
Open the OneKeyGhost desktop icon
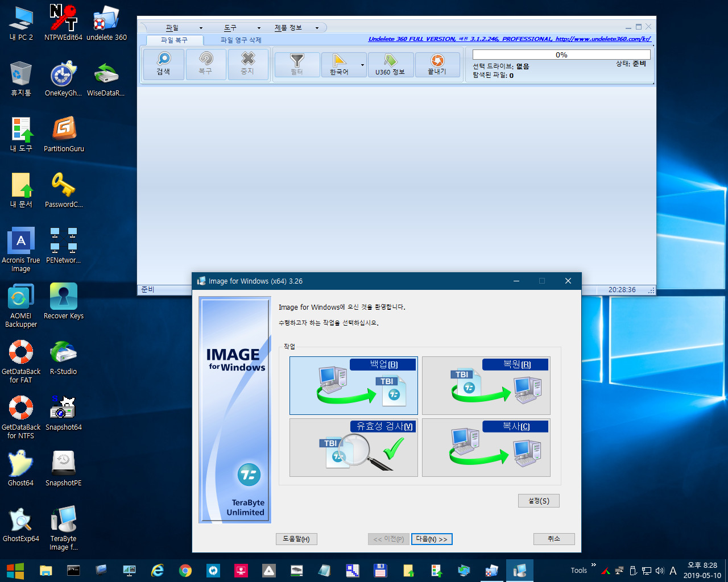pyautogui.click(x=63, y=78)
